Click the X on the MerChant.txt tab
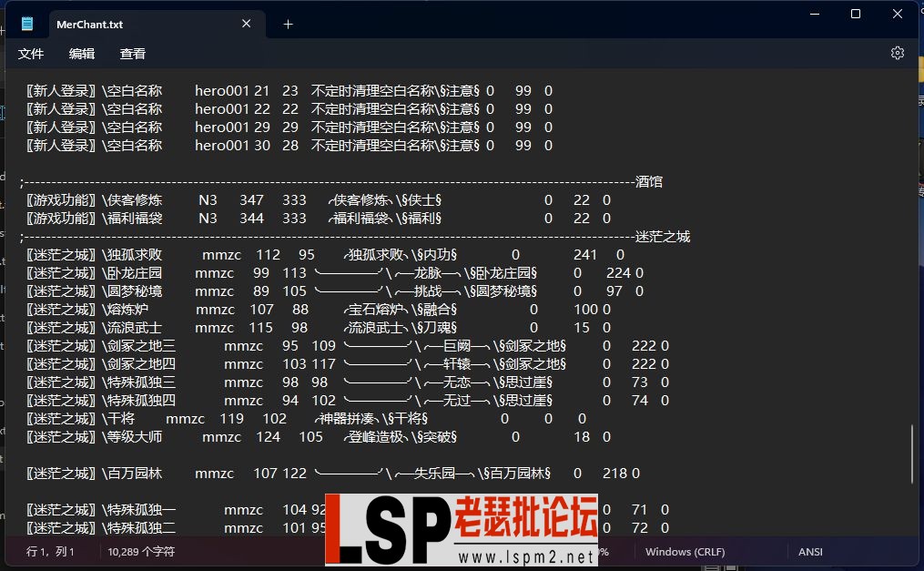 click(246, 24)
